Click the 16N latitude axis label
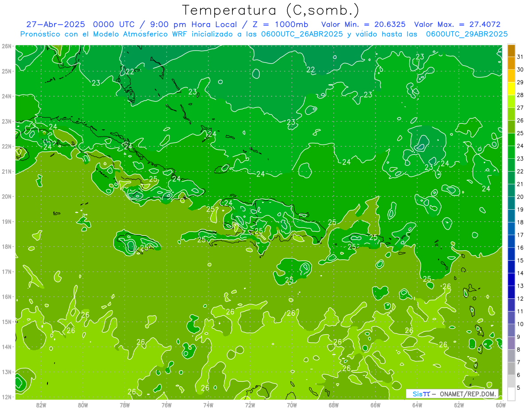Image resolution: width=532 pixels, height=411 pixels. pos(6,297)
